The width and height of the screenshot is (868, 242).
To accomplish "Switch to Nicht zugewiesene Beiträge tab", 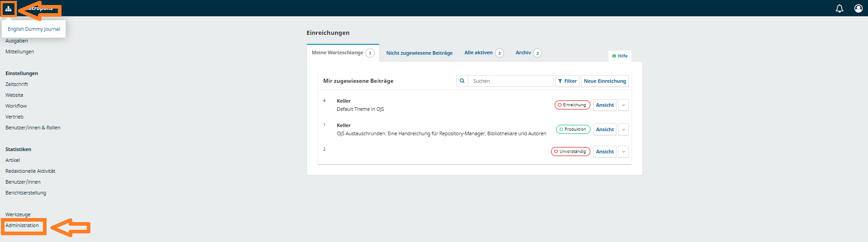I will coord(419,53).
